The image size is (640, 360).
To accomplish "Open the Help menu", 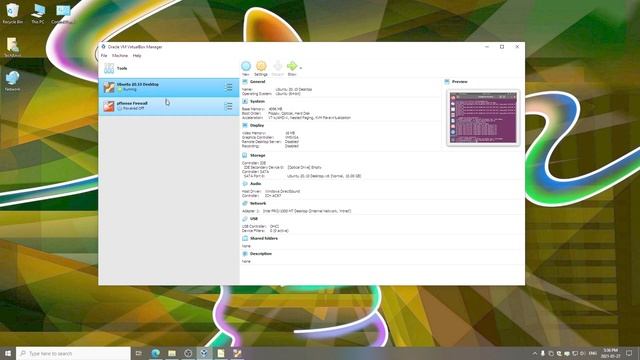I will pyautogui.click(x=137, y=56).
